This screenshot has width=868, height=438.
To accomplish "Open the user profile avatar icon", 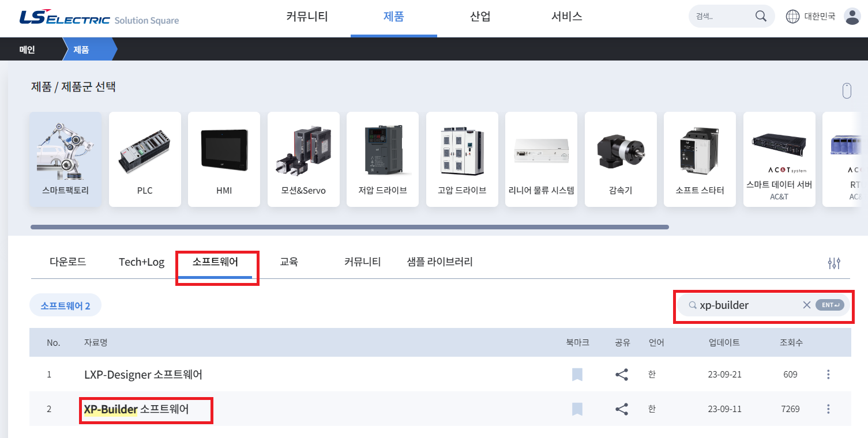I will [x=852, y=16].
